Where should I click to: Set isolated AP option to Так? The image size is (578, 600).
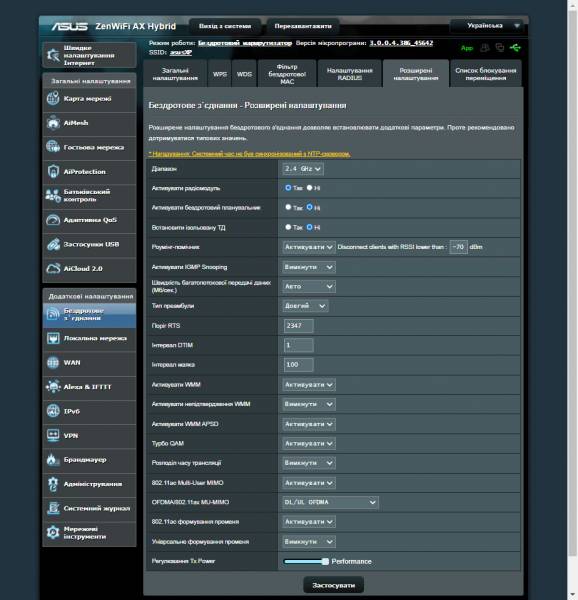288,227
